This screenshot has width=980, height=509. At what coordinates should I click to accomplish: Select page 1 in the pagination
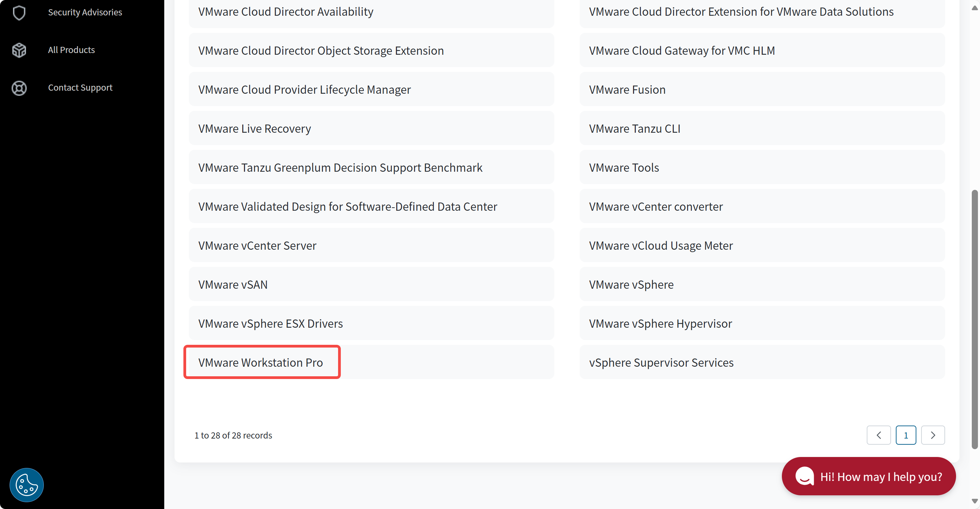tap(906, 435)
